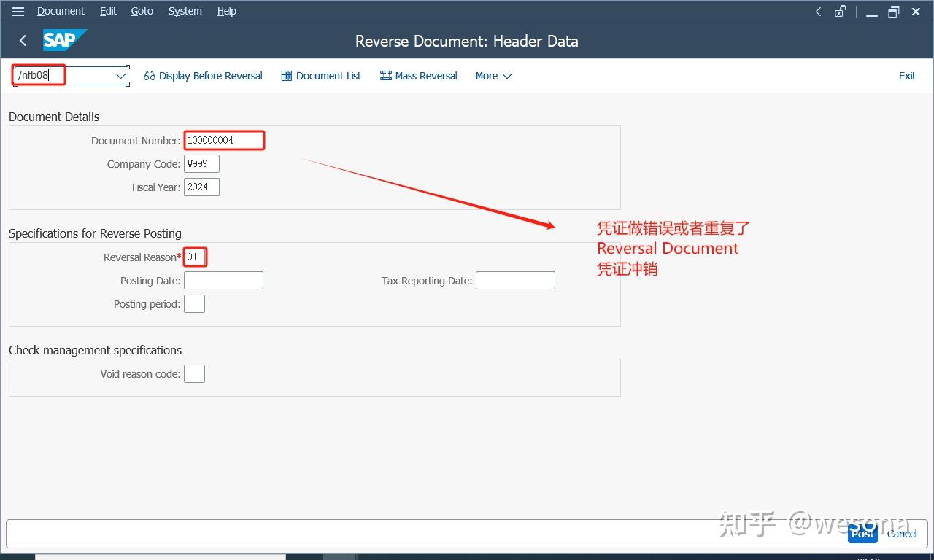This screenshot has width=934, height=560.
Task: Open the command field dropdown arrow
Action: click(120, 76)
